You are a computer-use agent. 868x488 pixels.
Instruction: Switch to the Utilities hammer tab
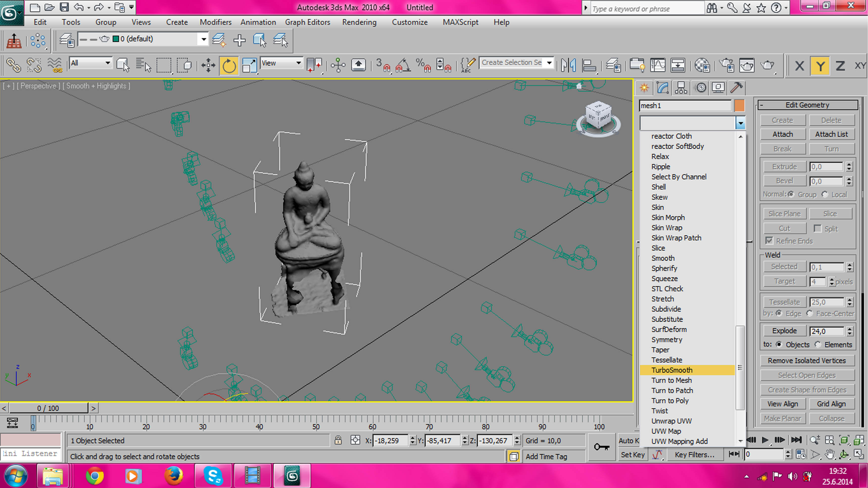pos(736,88)
